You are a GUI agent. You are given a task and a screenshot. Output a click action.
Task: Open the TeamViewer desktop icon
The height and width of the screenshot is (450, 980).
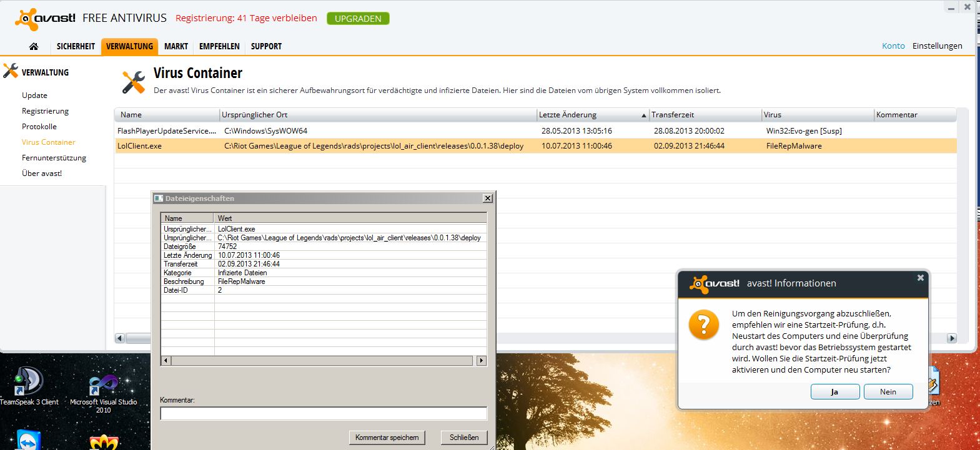[29, 439]
